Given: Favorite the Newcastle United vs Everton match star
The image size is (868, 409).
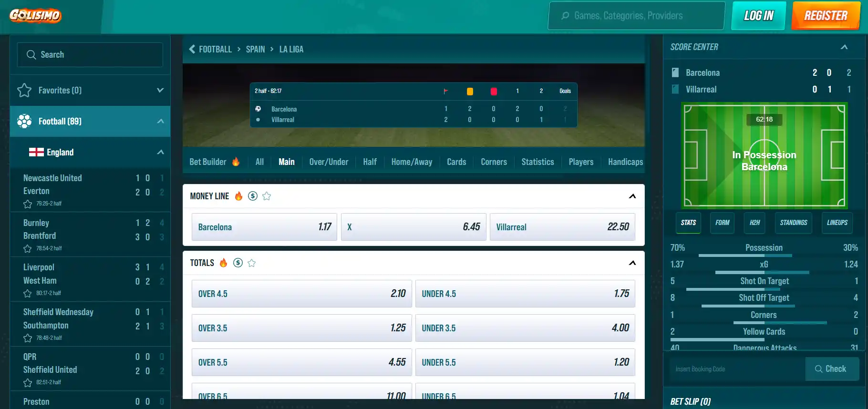Looking at the screenshot, I should [x=28, y=204].
